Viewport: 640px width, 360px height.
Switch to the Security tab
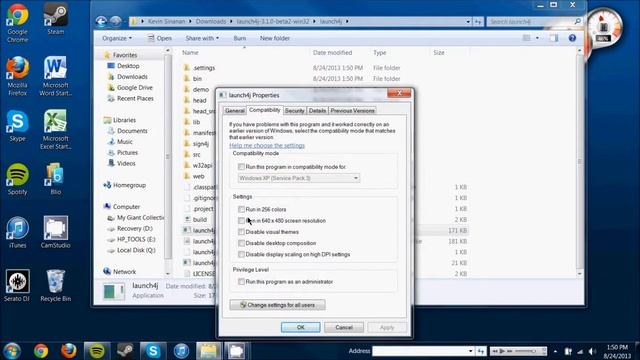pyautogui.click(x=295, y=111)
